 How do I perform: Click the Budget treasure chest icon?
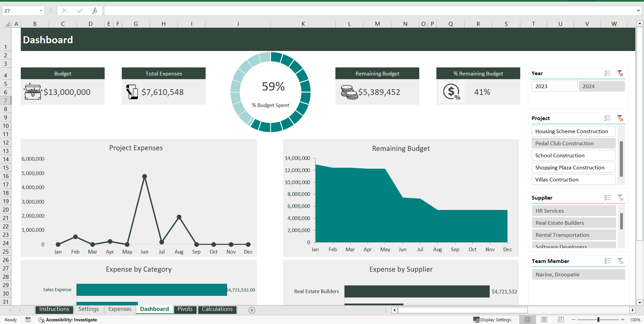(33, 92)
